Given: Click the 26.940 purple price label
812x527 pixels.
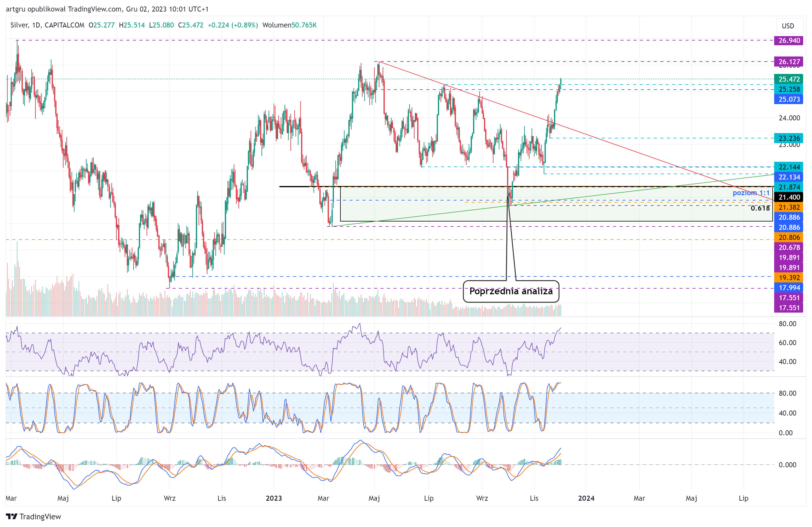Looking at the screenshot, I should pos(789,40).
